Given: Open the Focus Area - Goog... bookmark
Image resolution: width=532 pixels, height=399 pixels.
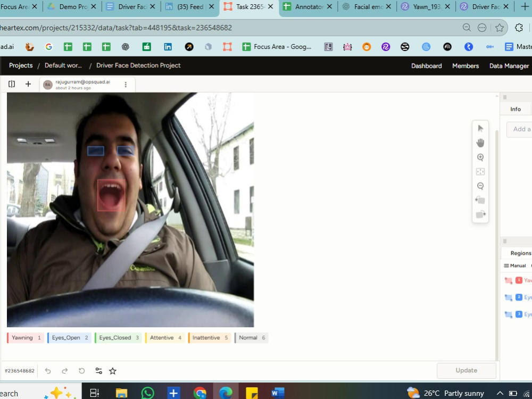Looking at the screenshot, I should [277, 47].
